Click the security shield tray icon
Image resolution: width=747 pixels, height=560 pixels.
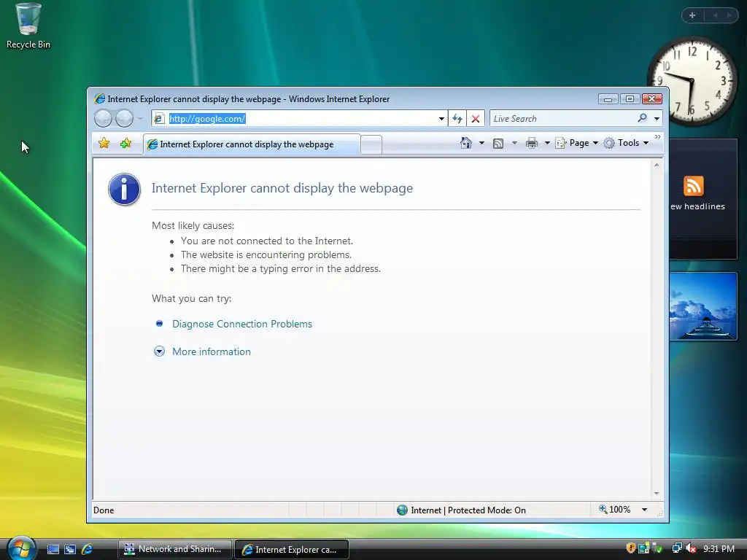pyautogui.click(x=631, y=548)
